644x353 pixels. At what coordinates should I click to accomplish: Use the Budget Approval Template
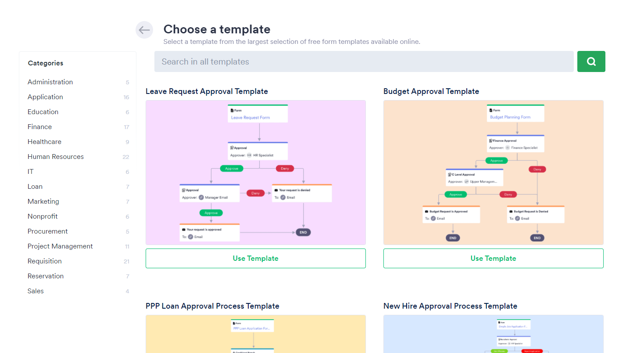tap(494, 258)
